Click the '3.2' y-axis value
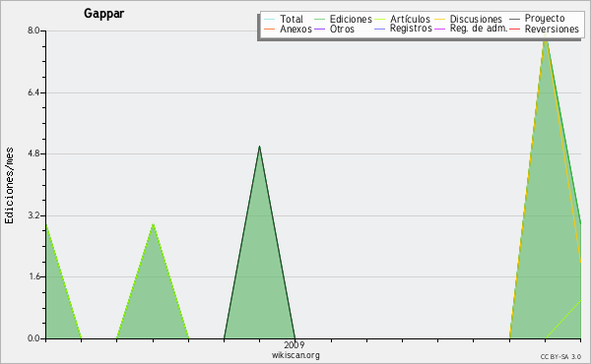The height and width of the screenshot is (364, 591). [x=33, y=215]
